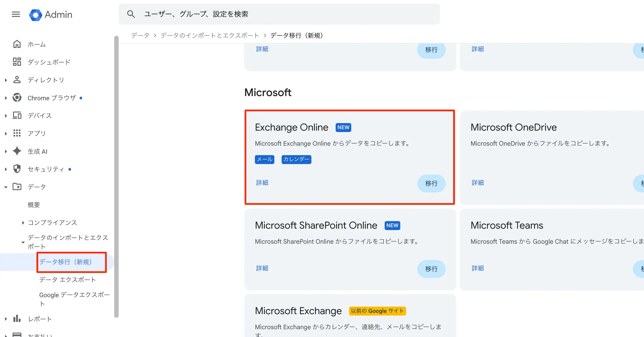
Task: Click the 生成 AI sparkle icon
Action: pyautogui.click(x=17, y=151)
